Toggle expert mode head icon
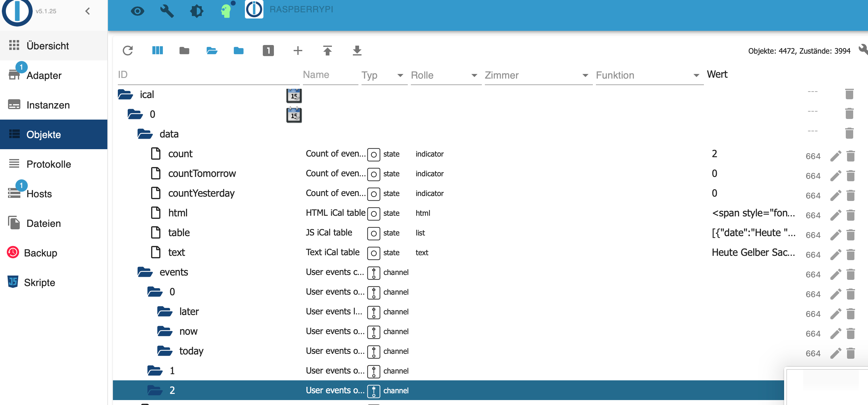Screen dimensions: 868x405 226,11
